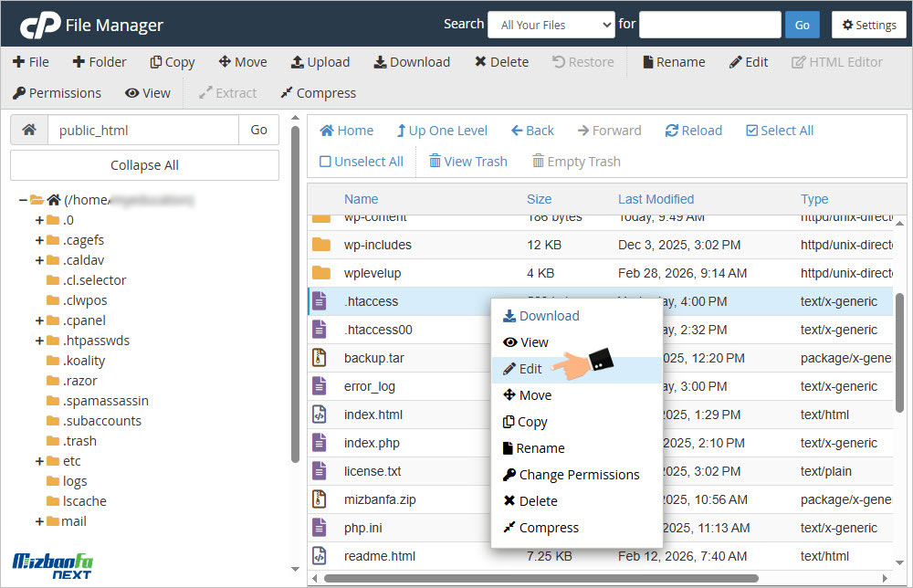This screenshot has height=588, width=913.
Task: Choose Edit from the context menu
Action: [530, 369]
